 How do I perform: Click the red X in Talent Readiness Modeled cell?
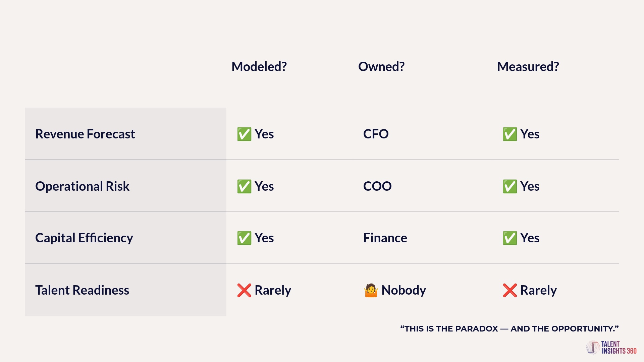pos(244,290)
